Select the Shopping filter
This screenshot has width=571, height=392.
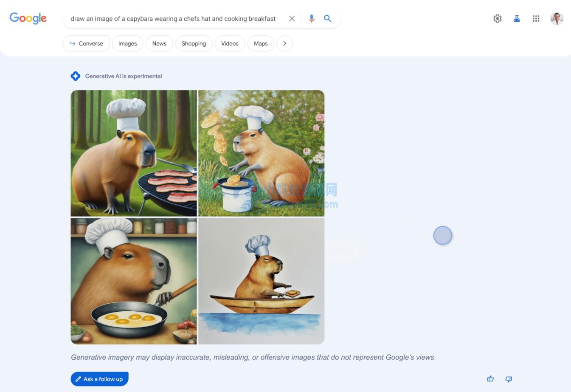tap(194, 43)
